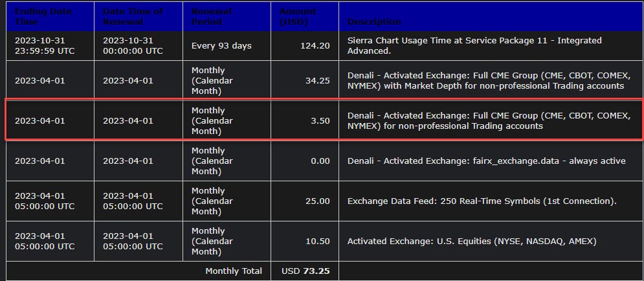Click the 34.25 amount cell

point(318,80)
